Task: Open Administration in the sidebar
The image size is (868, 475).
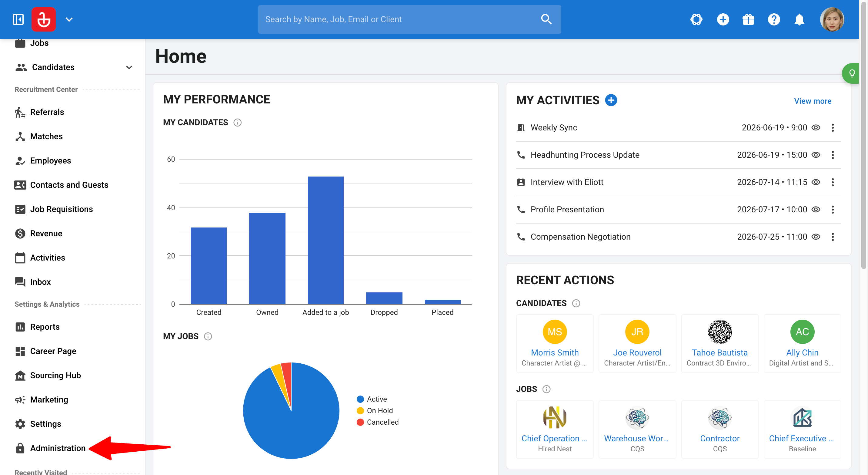Action: click(58, 448)
